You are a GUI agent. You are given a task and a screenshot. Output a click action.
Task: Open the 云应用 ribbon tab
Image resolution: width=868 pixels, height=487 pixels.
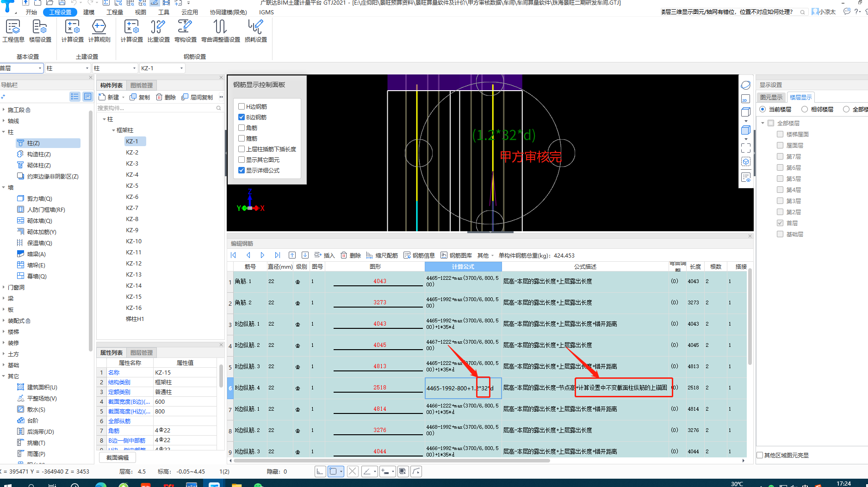(190, 12)
